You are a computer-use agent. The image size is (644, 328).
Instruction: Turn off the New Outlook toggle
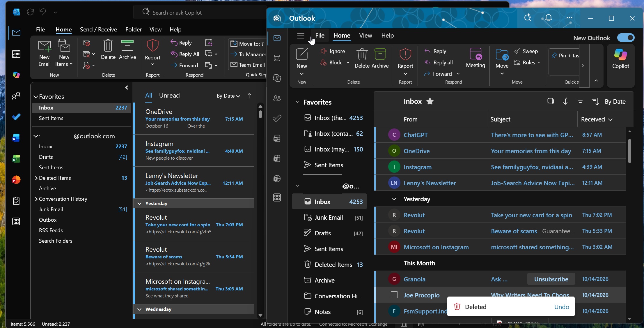tap(626, 38)
